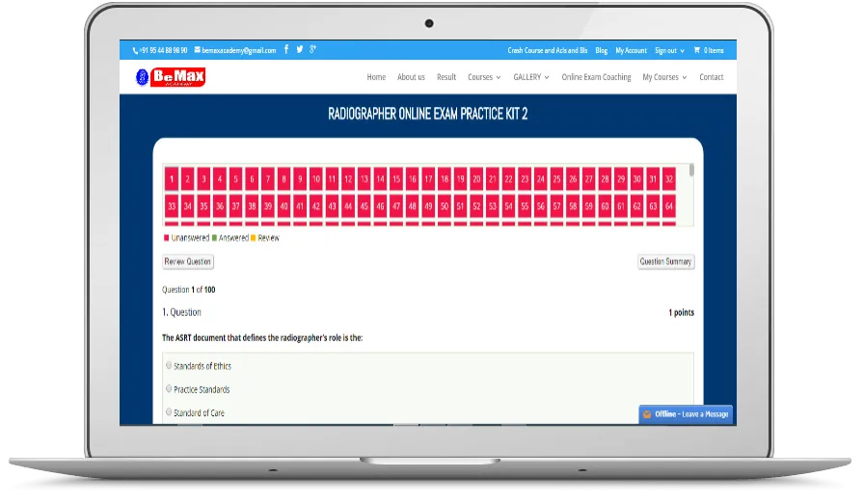Click the phone number icon
Screen dimensions: 864x504
click(136, 50)
